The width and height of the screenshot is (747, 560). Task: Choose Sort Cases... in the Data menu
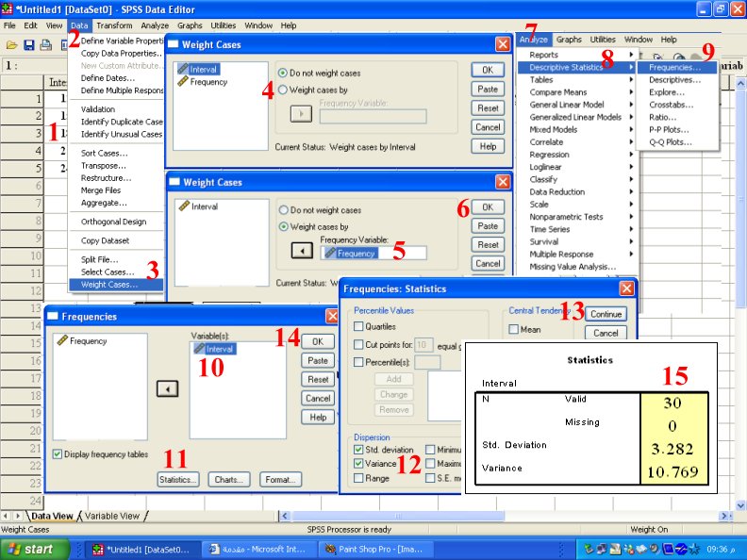click(116, 154)
